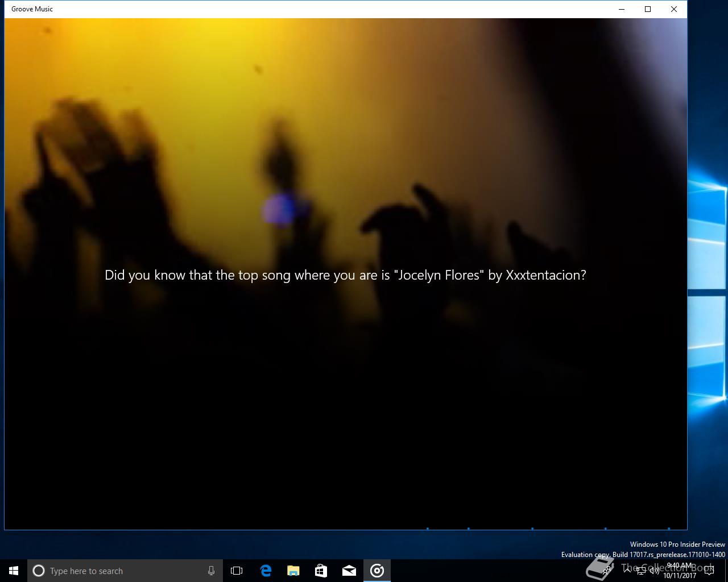Maximize the Groove Music window

648,9
